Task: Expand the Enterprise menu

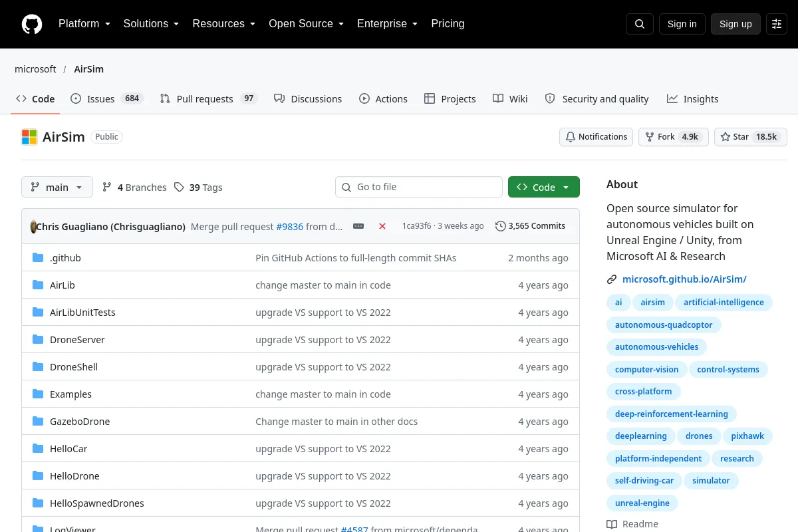Action: pyautogui.click(x=387, y=24)
